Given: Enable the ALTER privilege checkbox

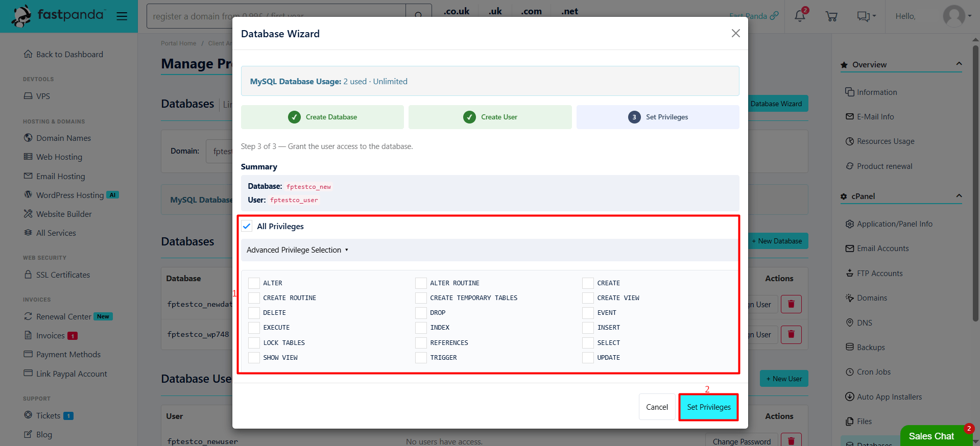Looking at the screenshot, I should point(254,283).
